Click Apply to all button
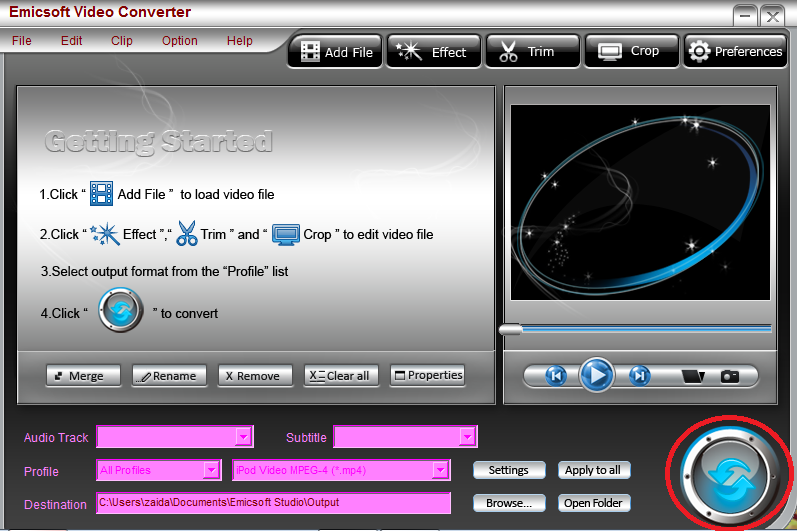797x531 pixels. [593, 470]
